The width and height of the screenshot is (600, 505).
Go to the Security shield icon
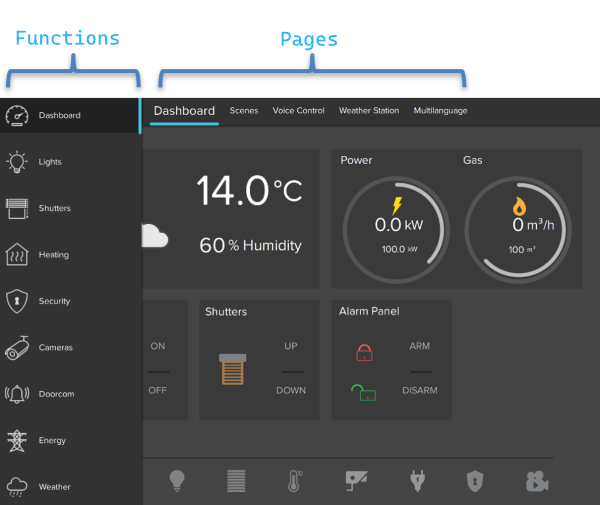coord(17,301)
